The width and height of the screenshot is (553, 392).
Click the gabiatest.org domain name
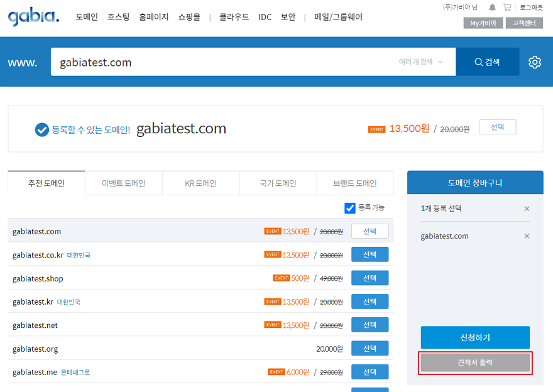[35, 349]
